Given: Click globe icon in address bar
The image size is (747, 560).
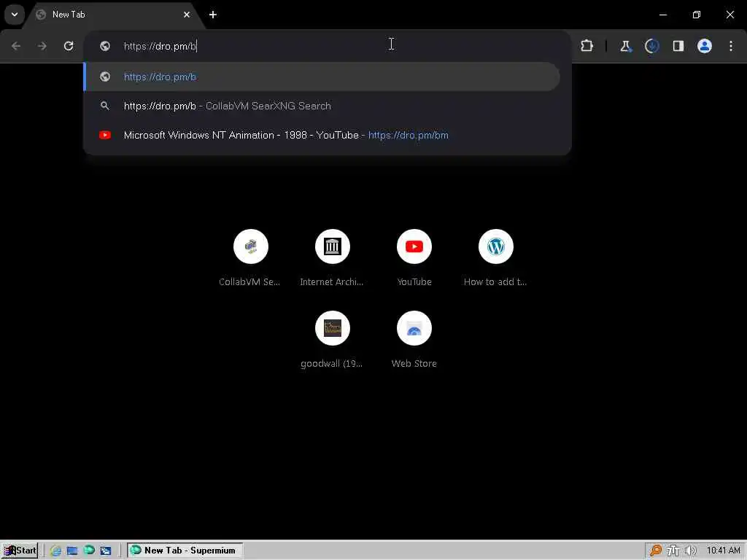Looking at the screenshot, I should (105, 46).
